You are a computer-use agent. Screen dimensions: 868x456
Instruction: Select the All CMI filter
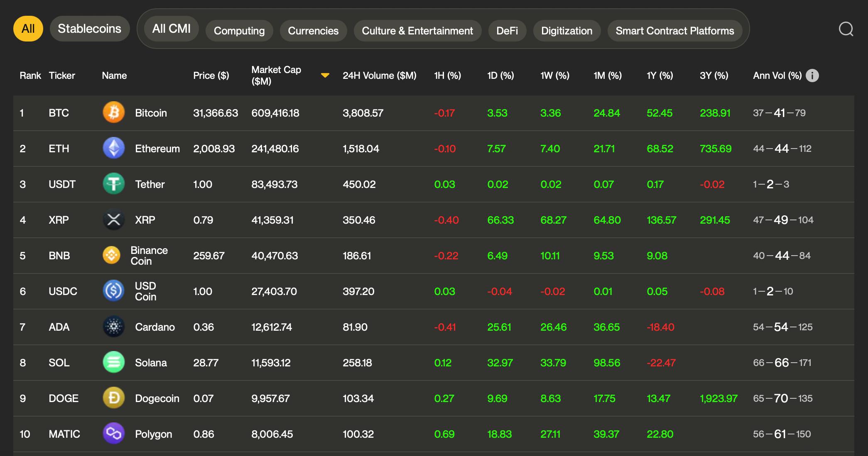point(171,29)
